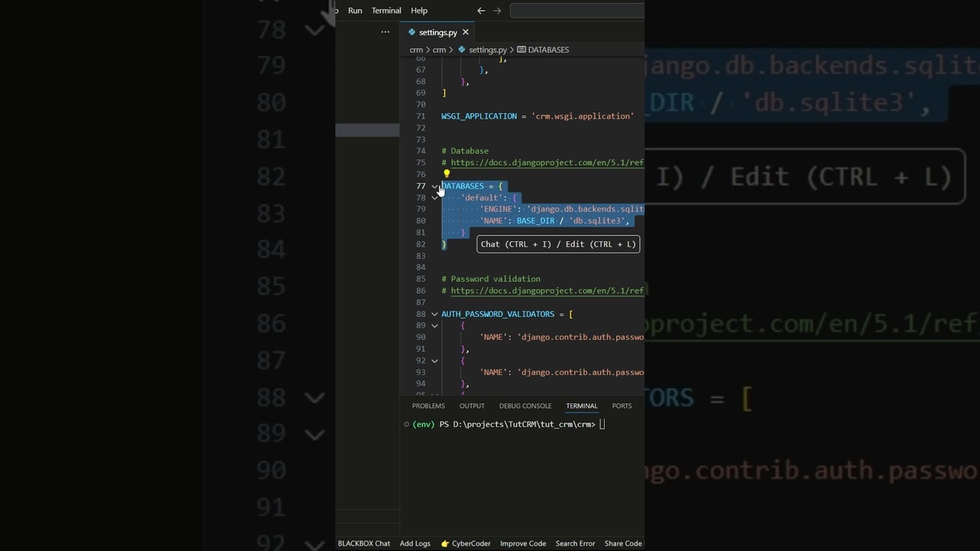Click 'ENGINE' key on line 79
Viewport: 980px width, 551px height.
(x=498, y=209)
